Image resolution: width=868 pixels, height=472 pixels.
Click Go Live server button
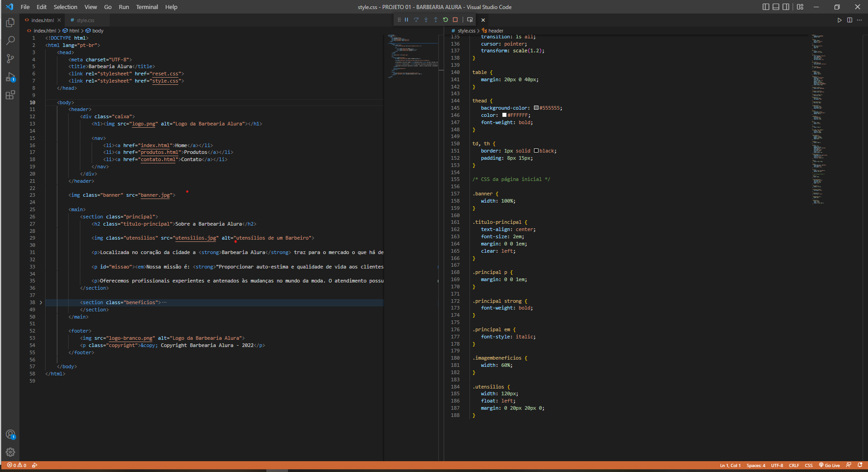[x=829, y=465]
